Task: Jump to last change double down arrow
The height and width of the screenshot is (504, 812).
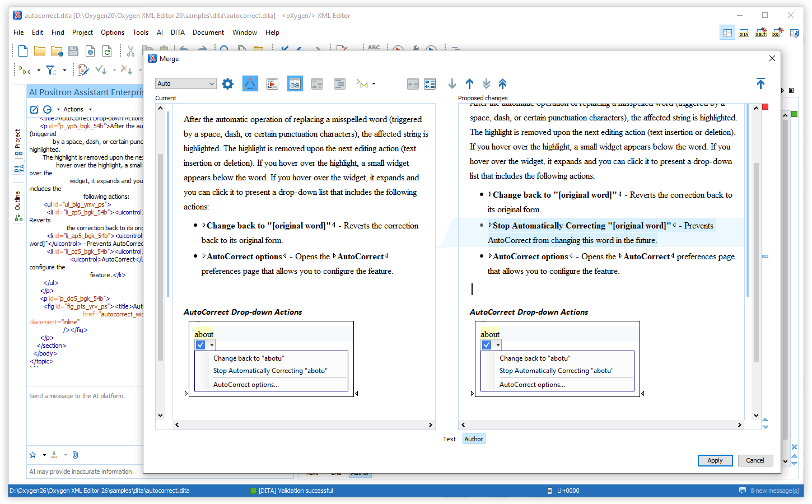Action: click(486, 84)
